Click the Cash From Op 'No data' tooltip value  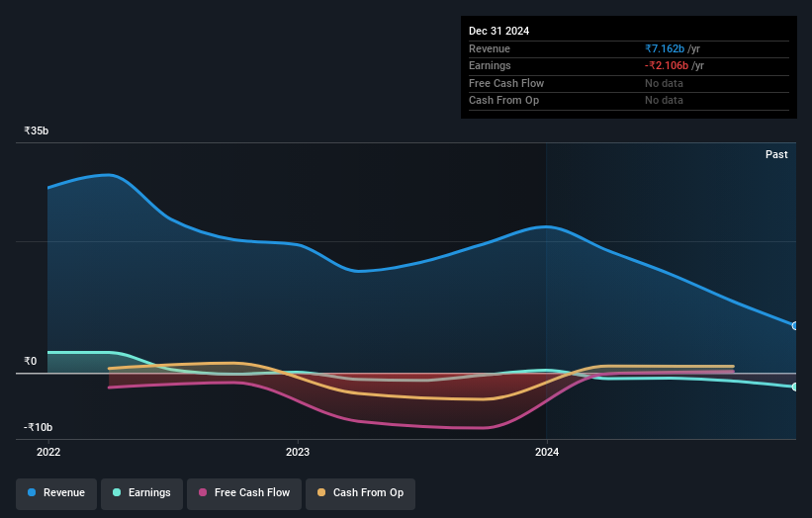click(664, 101)
